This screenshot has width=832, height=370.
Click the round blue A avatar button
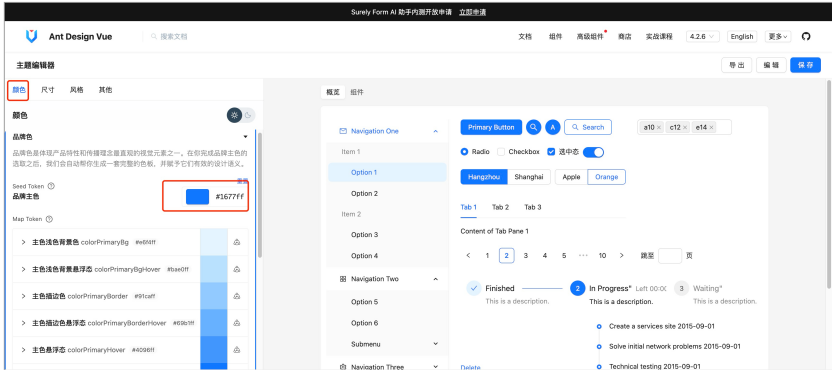pos(553,127)
